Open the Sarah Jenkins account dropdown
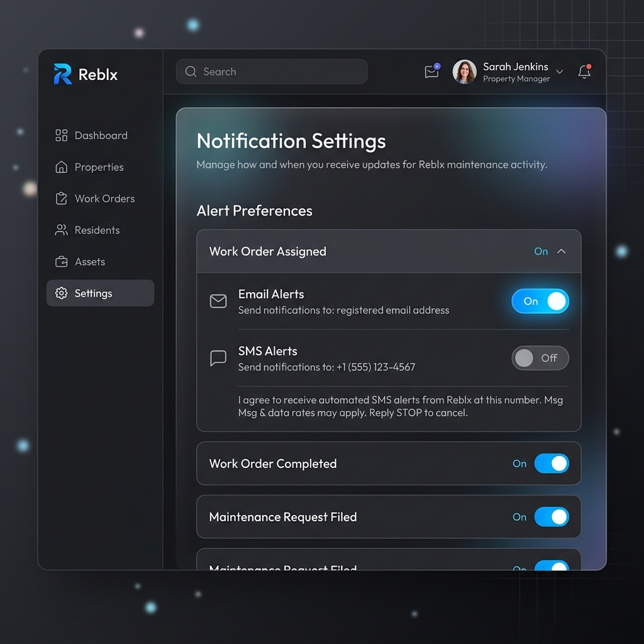 click(559, 72)
